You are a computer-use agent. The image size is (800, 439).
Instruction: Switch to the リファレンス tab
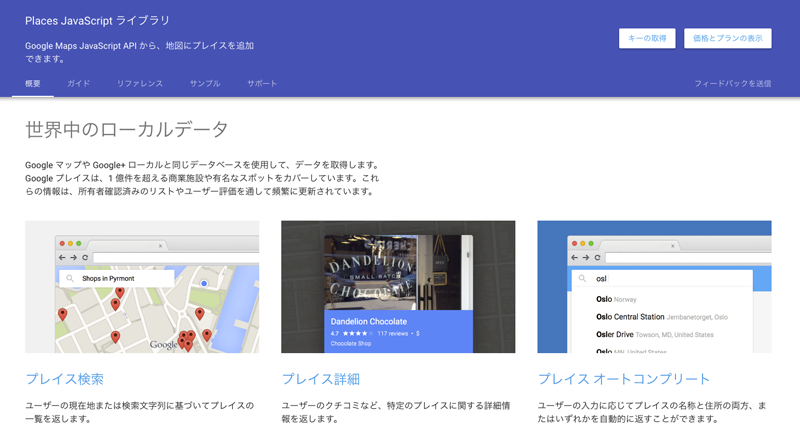tap(140, 83)
